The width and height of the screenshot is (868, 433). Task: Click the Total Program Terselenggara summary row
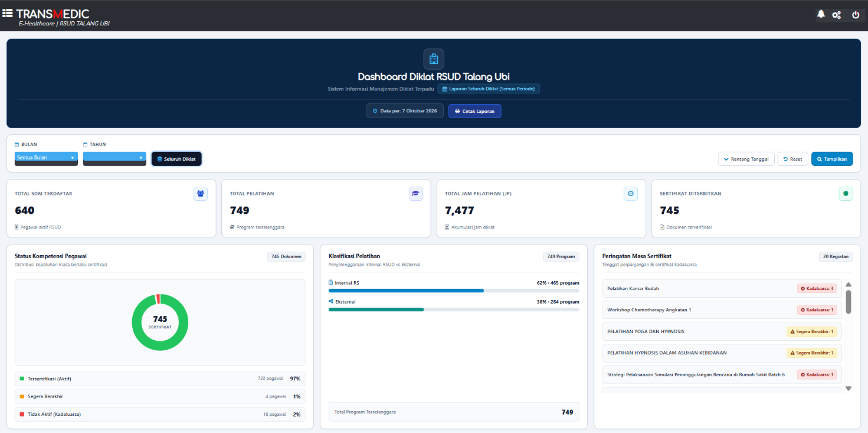tap(454, 412)
